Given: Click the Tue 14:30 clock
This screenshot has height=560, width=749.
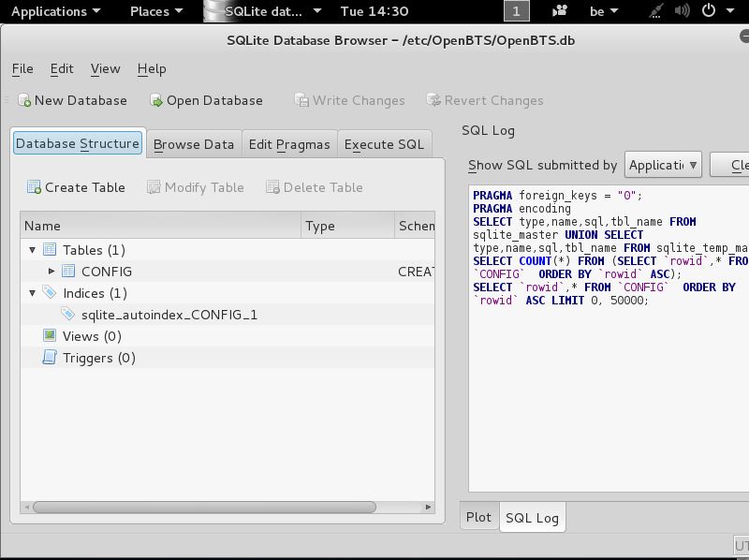Looking at the screenshot, I should point(374,11).
